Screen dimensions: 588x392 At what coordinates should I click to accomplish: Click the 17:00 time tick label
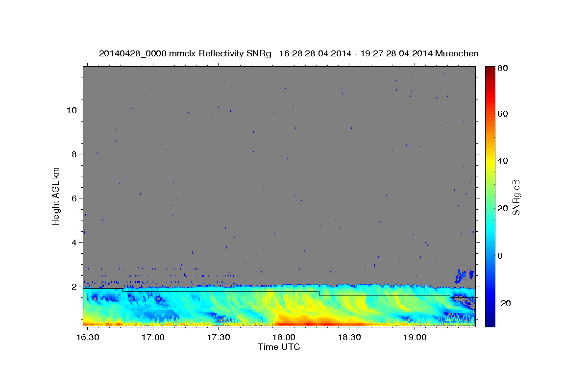154,338
